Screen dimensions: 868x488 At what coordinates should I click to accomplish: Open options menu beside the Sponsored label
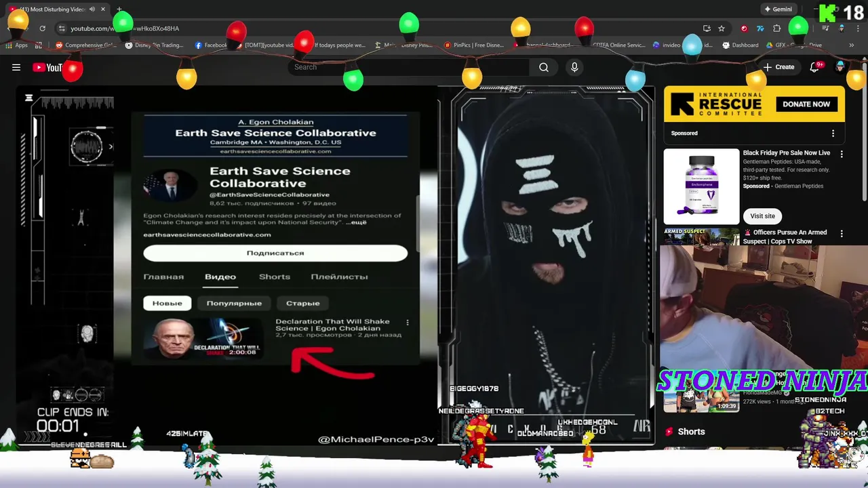(833, 134)
